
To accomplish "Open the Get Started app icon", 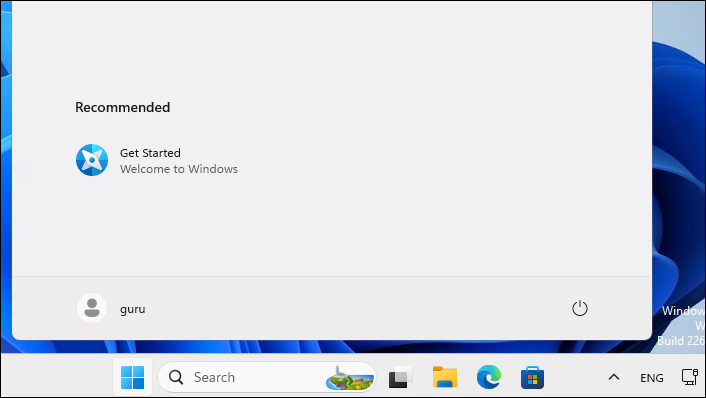I will click(x=92, y=160).
